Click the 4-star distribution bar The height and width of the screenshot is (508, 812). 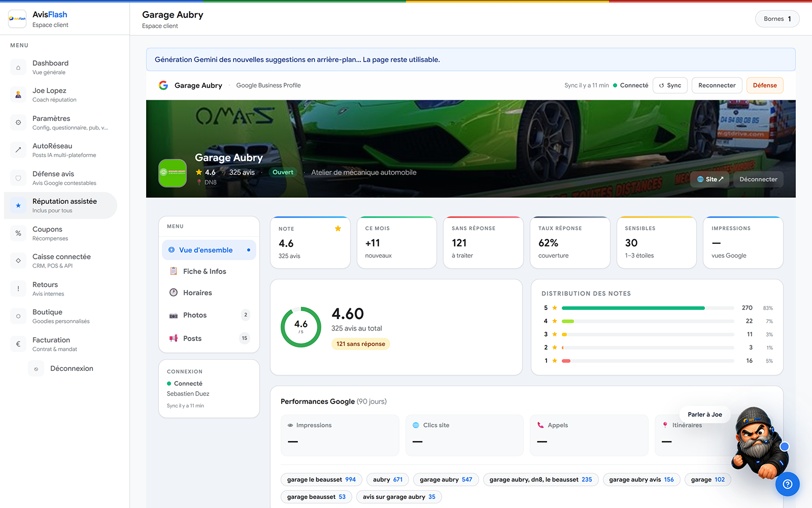tap(648, 321)
